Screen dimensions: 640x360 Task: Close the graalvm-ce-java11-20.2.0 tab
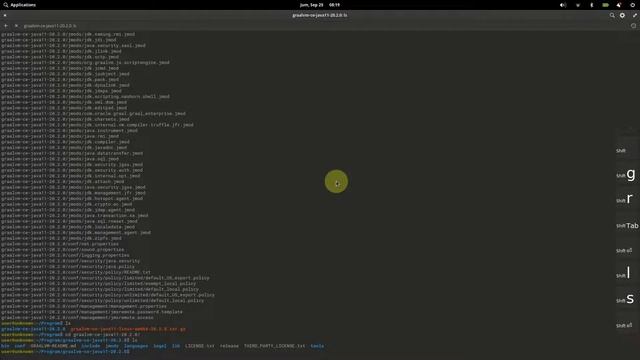pos(16,26)
